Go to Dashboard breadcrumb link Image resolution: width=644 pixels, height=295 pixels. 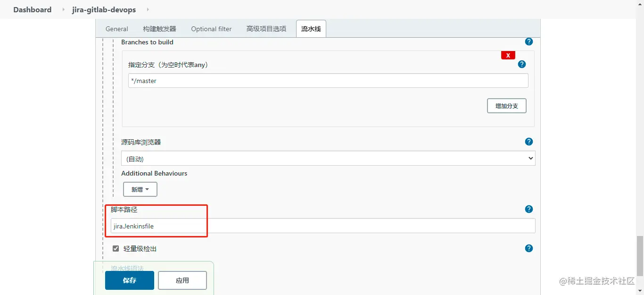[x=33, y=9]
